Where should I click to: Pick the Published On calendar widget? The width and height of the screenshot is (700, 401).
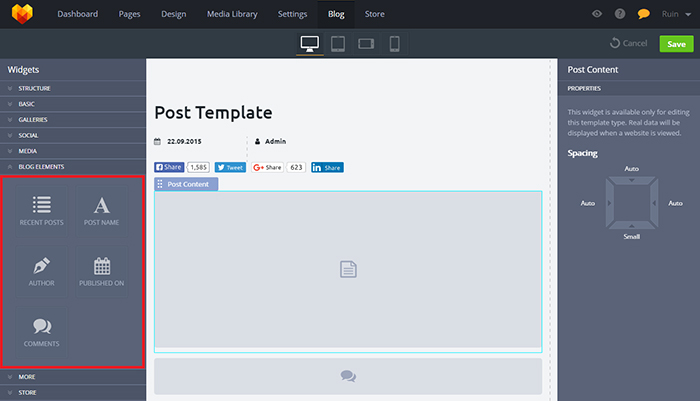[x=101, y=271]
